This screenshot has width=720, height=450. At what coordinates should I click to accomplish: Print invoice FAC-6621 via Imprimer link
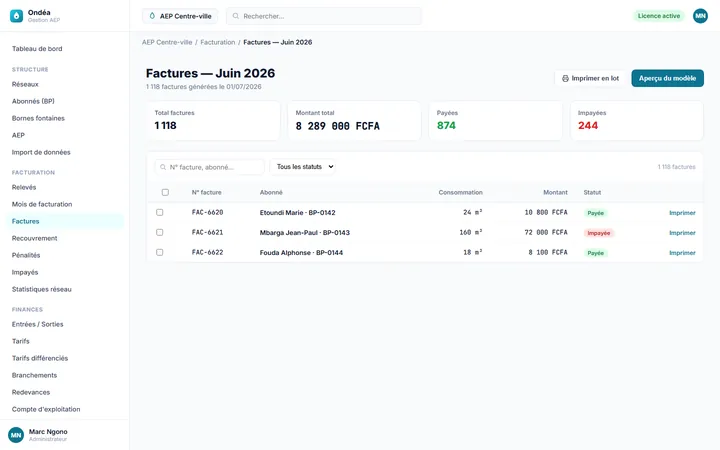682,233
